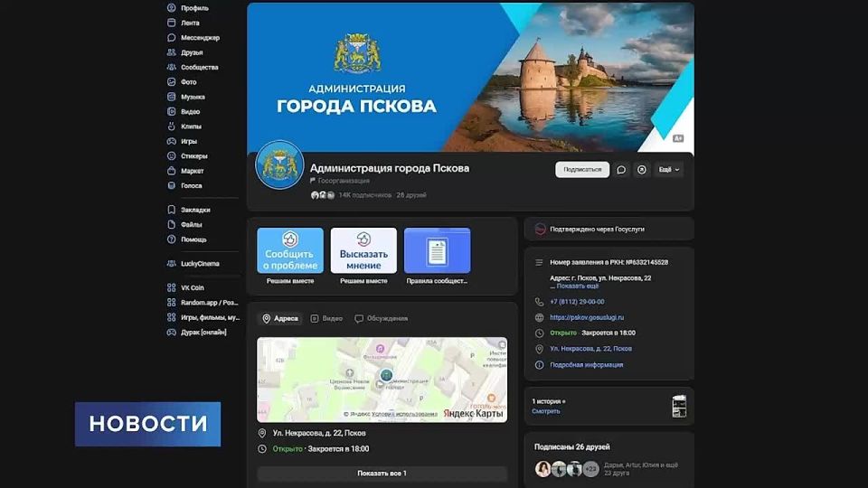Click the Подписаться button
Viewport: 868px width, 488px height.
tap(582, 170)
